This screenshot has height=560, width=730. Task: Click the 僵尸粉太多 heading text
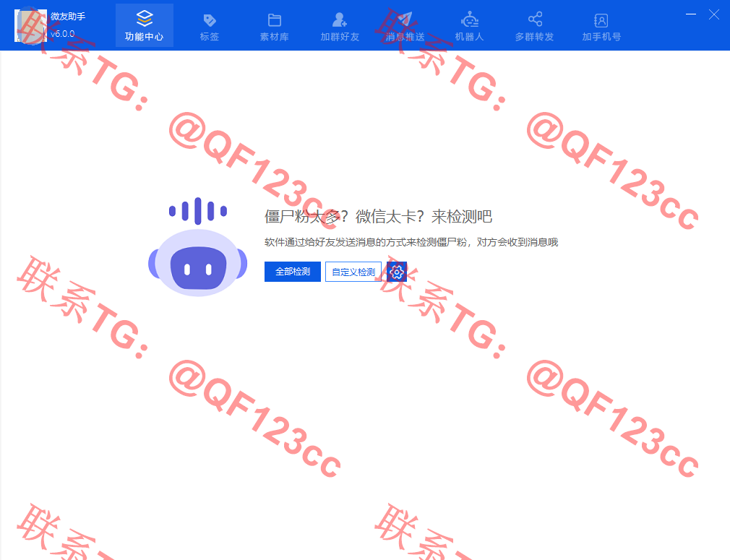[x=378, y=217]
